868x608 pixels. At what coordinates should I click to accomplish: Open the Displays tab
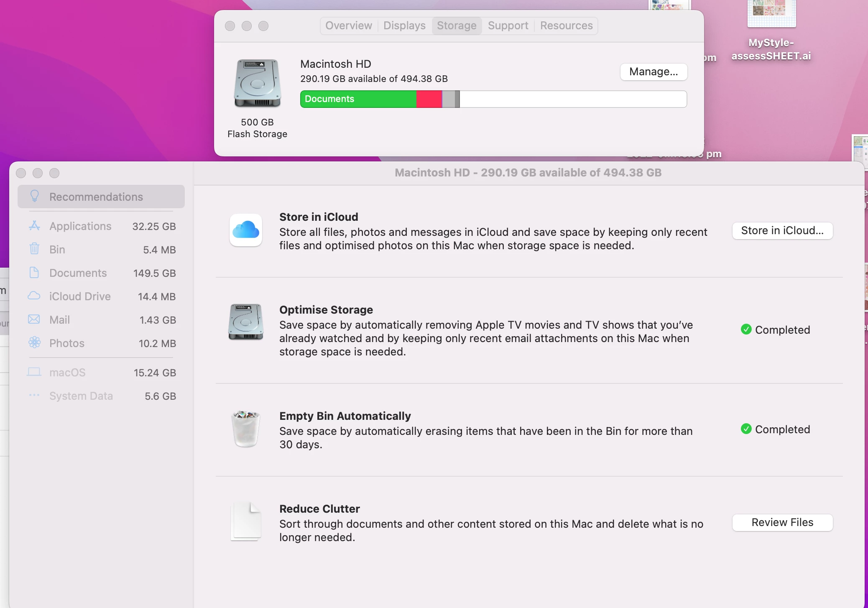tap(404, 26)
